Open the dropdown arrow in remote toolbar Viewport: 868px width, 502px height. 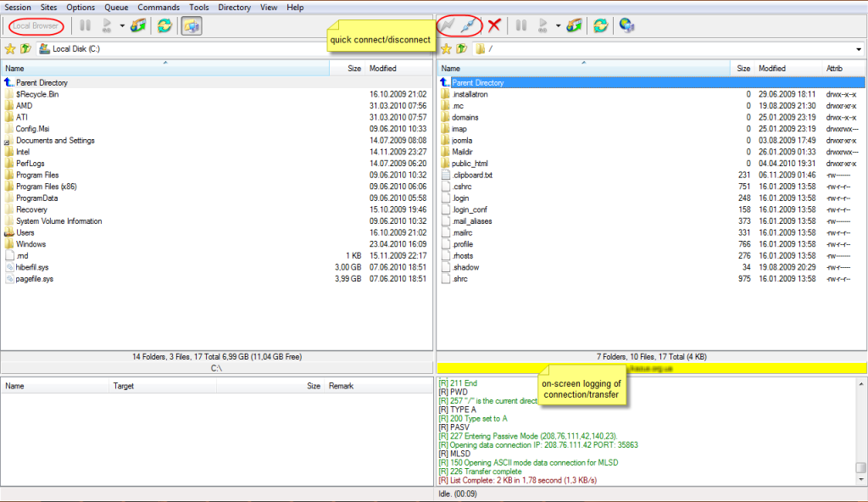[558, 26]
